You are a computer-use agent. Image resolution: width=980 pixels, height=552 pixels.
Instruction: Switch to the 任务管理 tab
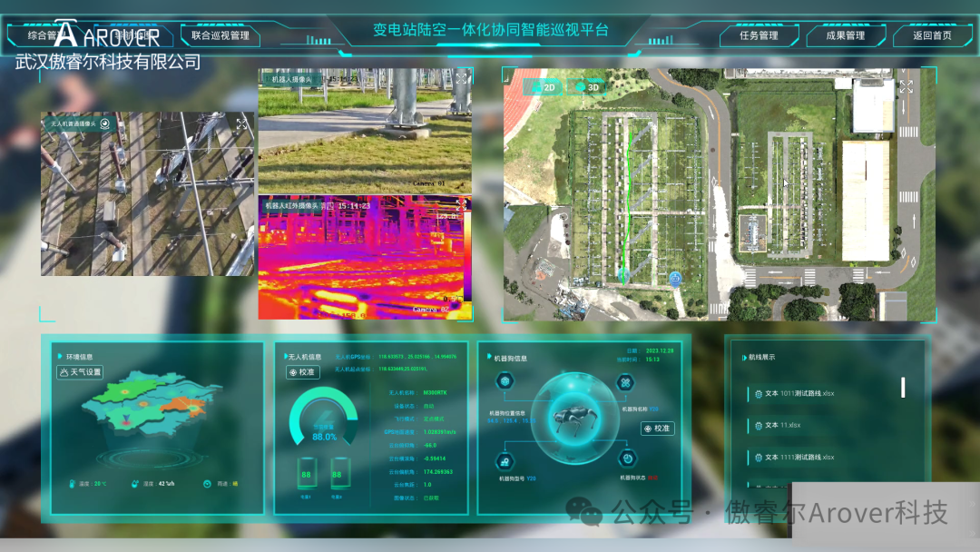759,36
